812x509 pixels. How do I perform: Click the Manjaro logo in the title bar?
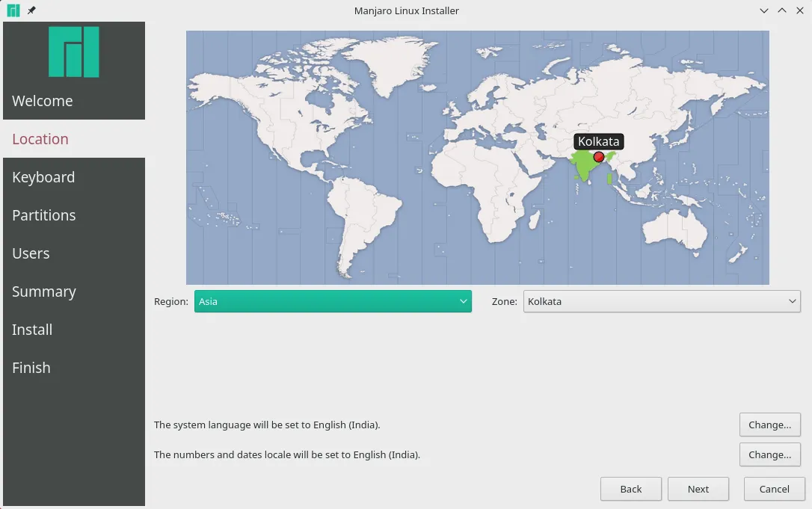tap(13, 10)
